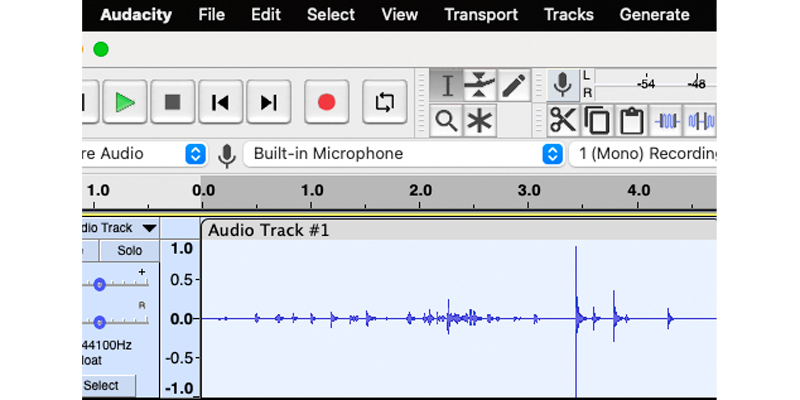The width and height of the screenshot is (800, 400).
Task: Select the magnifier Zoom tool
Action: tap(446, 121)
